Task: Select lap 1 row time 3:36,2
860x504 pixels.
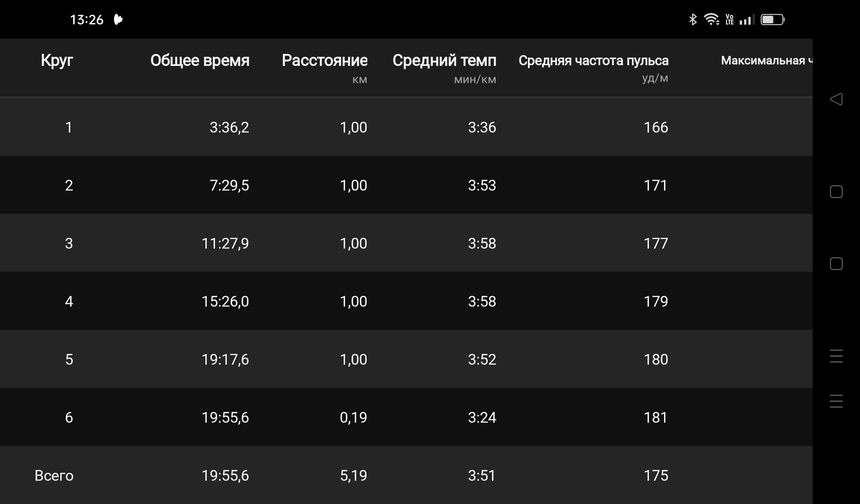Action: [x=229, y=128]
